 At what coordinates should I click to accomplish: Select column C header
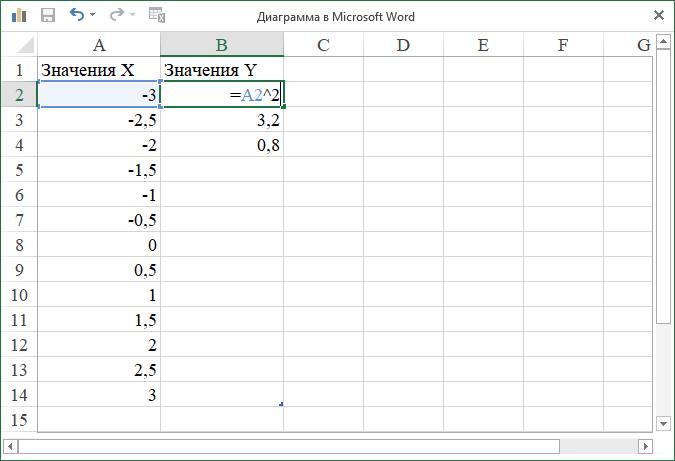pyautogui.click(x=323, y=45)
